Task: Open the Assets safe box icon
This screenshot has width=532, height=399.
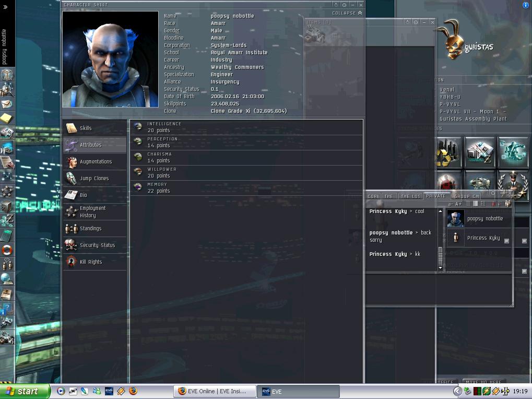Action: coord(7,206)
